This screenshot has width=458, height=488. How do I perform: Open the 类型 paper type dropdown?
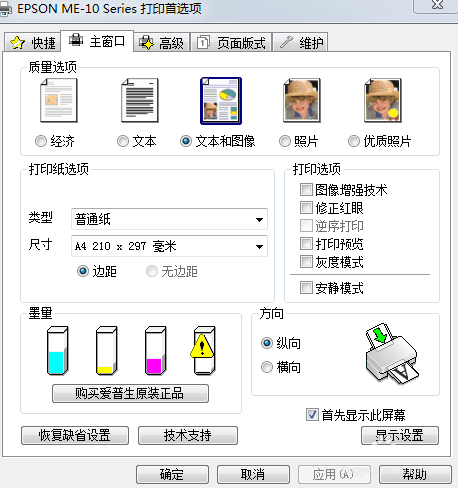tap(169, 219)
